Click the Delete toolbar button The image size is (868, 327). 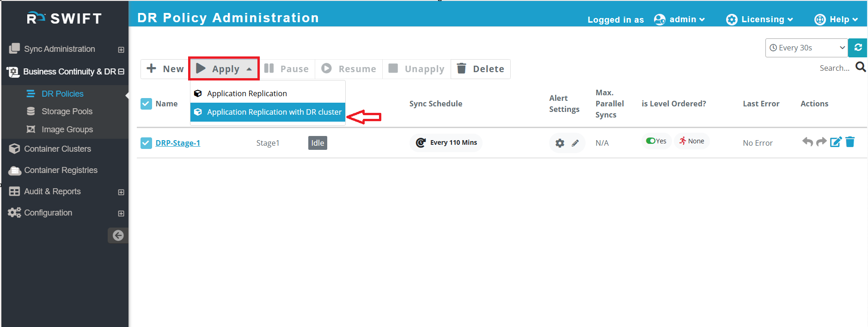(x=481, y=69)
